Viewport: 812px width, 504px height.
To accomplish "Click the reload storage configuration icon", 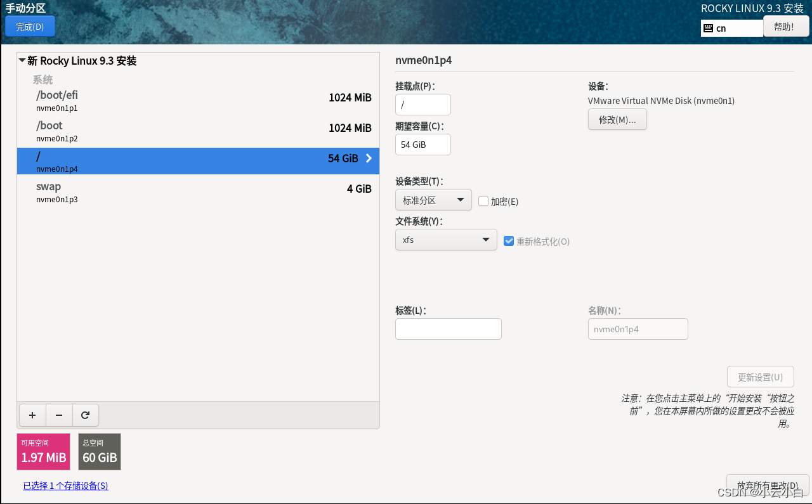I will [x=86, y=415].
